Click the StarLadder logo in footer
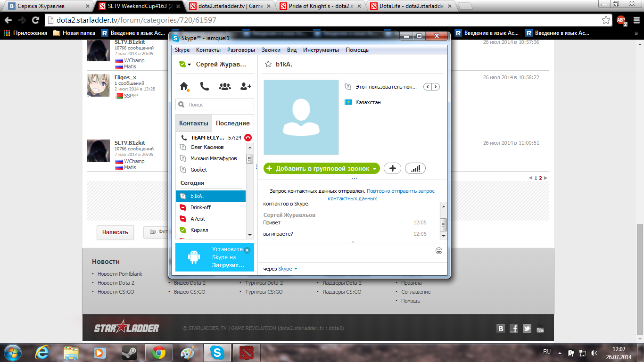Viewport: 644px width, 362px height. (126, 328)
